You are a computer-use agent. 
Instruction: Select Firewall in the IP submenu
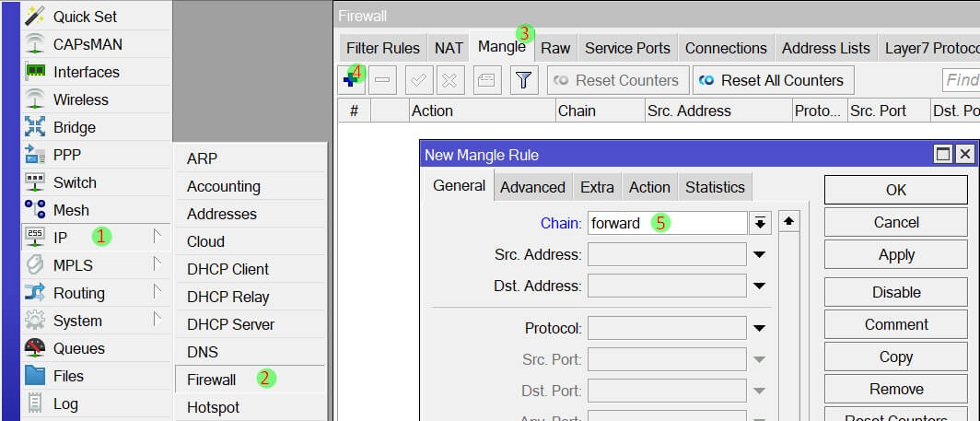coord(211,380)
